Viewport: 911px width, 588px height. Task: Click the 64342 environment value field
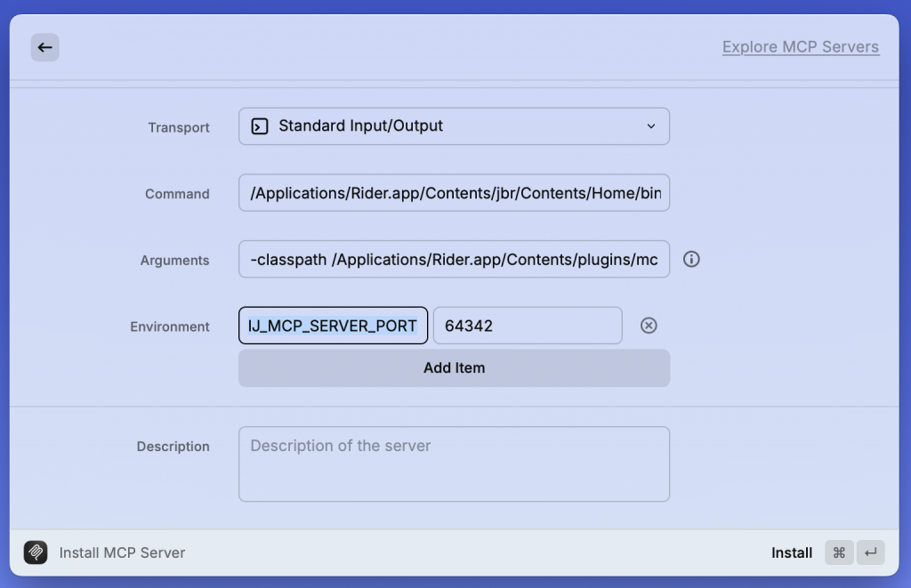[x=528, y=326]
